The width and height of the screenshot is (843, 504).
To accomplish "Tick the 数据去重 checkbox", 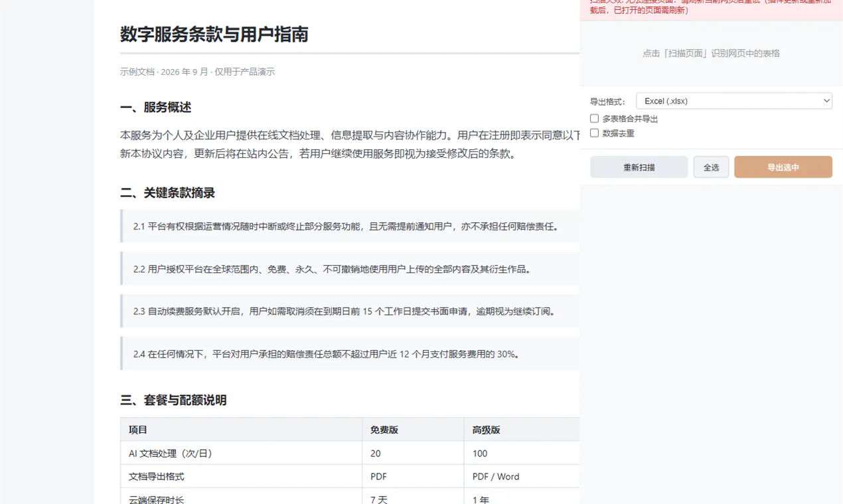I will coord(594,133).
